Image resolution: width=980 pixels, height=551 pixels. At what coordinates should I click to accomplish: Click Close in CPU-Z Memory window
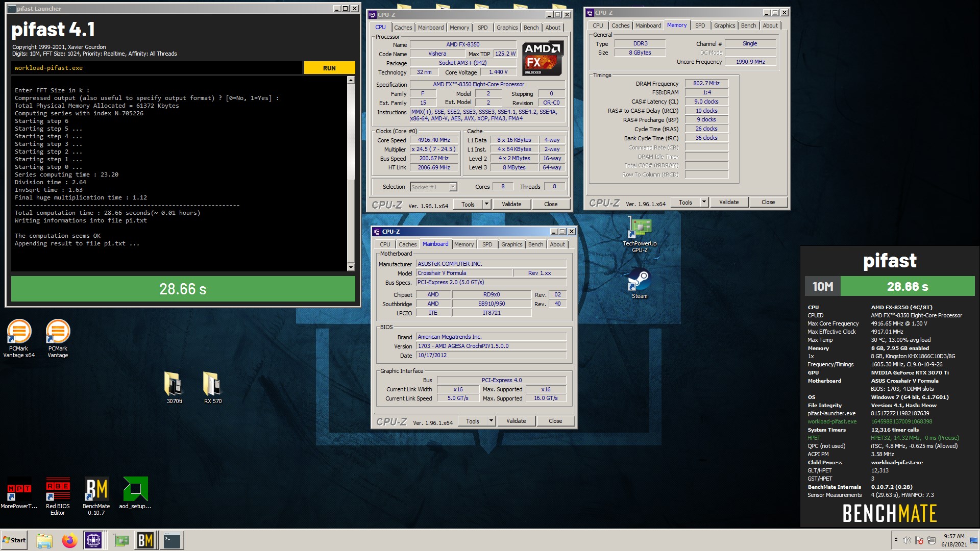tap(768, 202)
